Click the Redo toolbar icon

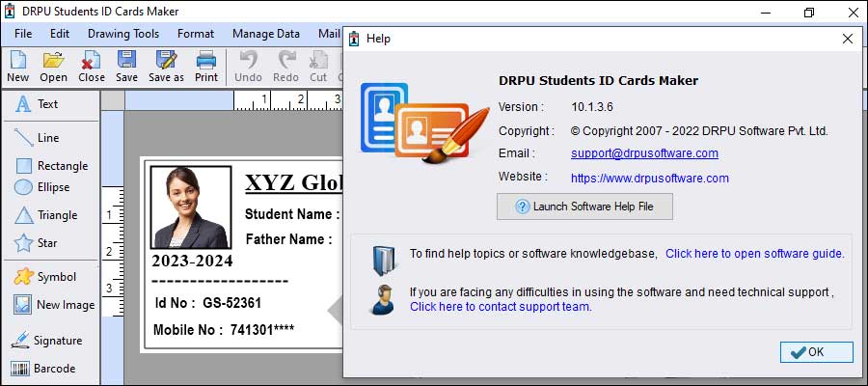click(286, 67)
